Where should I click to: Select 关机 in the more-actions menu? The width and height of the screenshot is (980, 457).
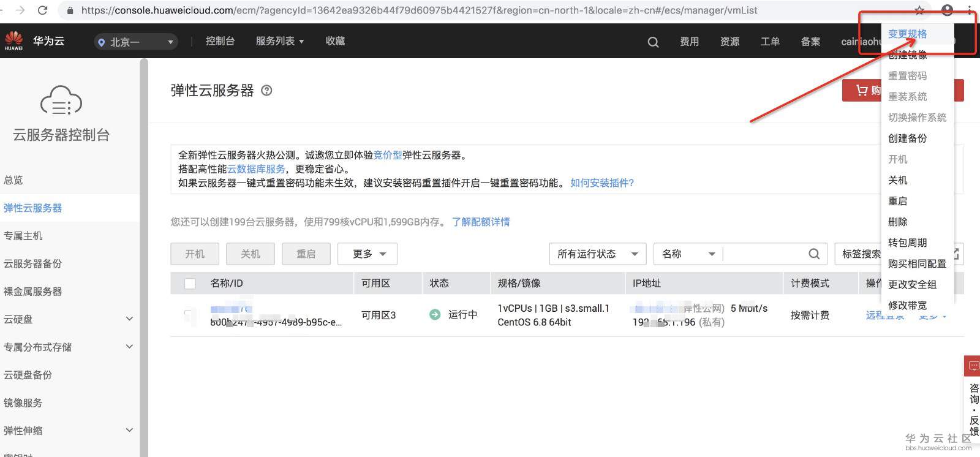pos(898,180)
